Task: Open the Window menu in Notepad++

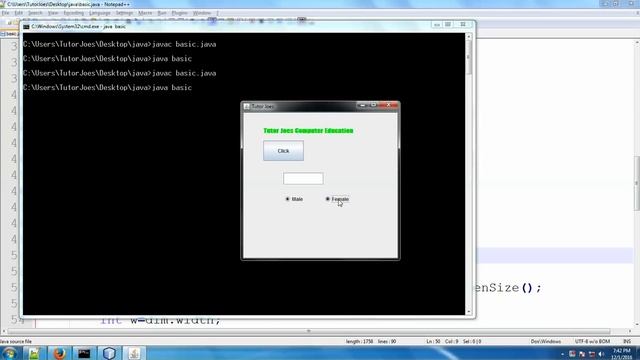Action: point(202,13)
